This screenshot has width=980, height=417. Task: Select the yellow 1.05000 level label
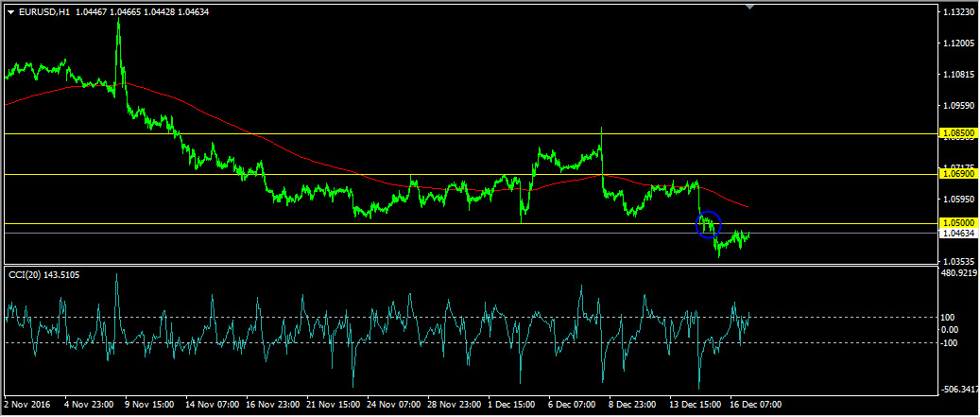point(958,222)
